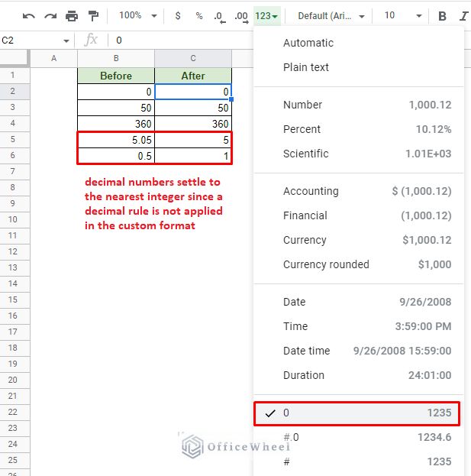This screenshot has height=476, width=471.
Task: Select Accounting format option
Action: [x=359, y=191]
